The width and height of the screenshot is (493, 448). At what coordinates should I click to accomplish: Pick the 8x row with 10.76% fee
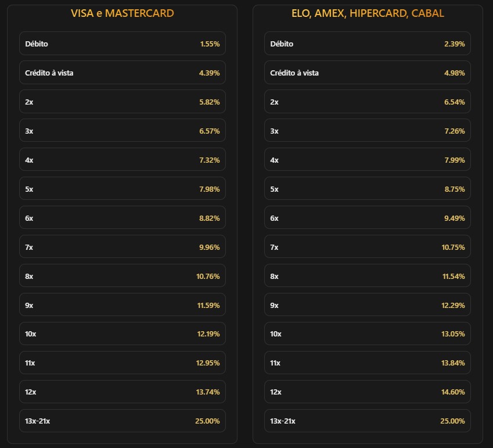122,276
